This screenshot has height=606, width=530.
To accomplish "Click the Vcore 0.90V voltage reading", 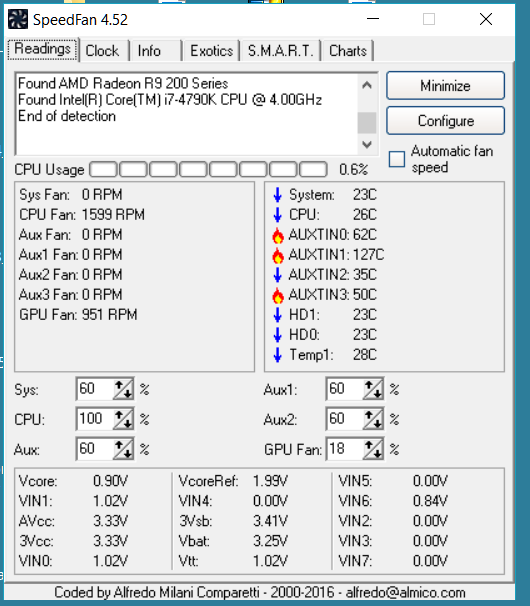I will [73, 481].
